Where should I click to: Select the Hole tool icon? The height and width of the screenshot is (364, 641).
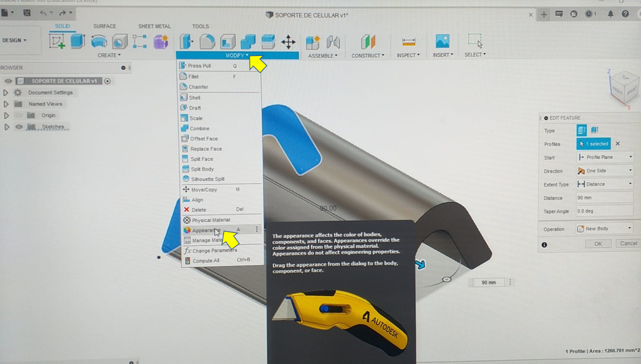[119, 42]
